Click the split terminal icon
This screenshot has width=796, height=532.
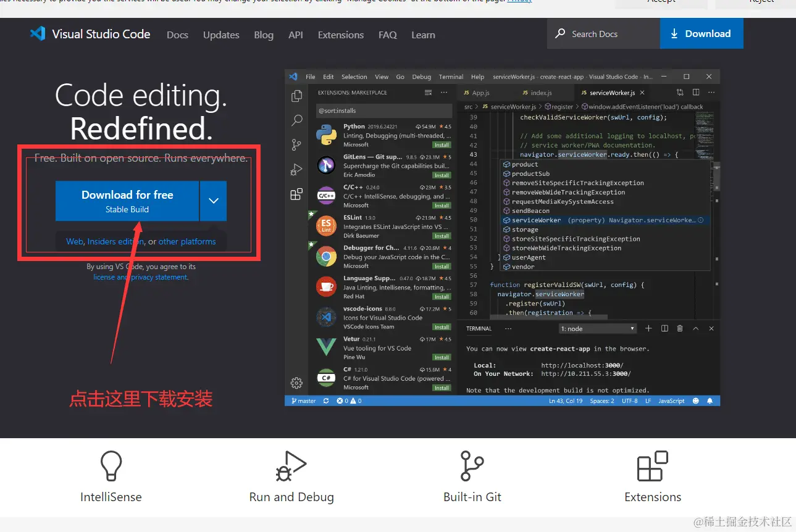[664, 329]
